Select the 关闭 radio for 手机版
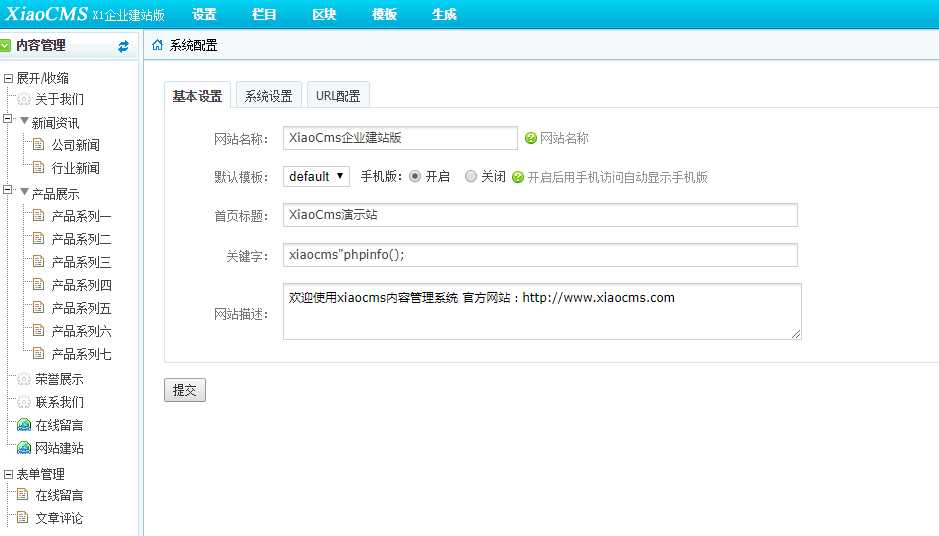 [471, 176]
